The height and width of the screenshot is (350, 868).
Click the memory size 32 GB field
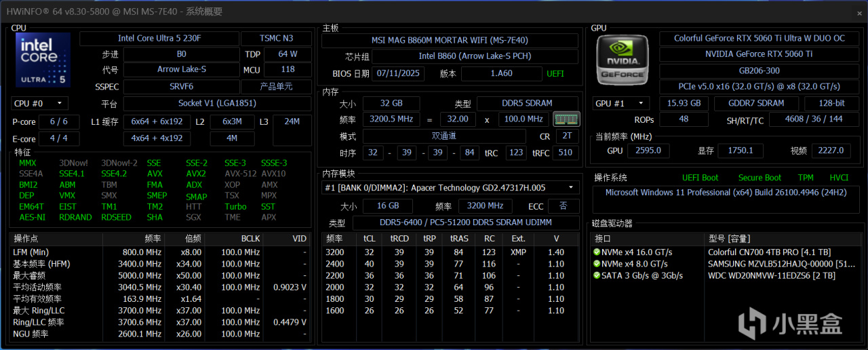pos(391,103)
